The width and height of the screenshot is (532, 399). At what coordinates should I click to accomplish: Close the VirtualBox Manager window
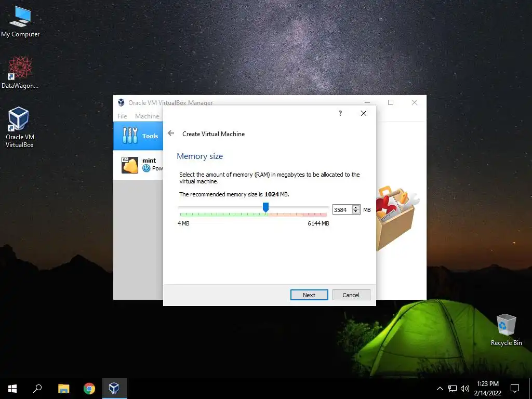pyautogui.click(x=414, y=102)
